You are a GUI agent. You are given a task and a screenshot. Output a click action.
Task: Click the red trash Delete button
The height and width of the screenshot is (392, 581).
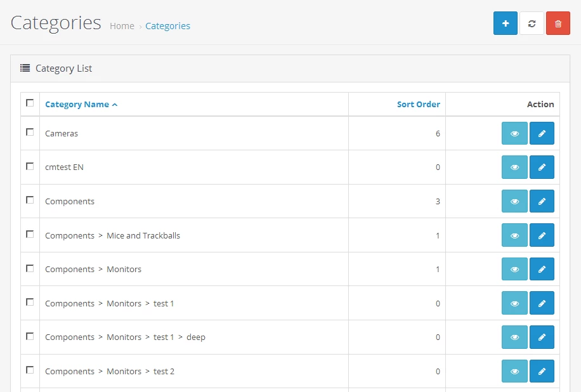click(x=558, y=23)
